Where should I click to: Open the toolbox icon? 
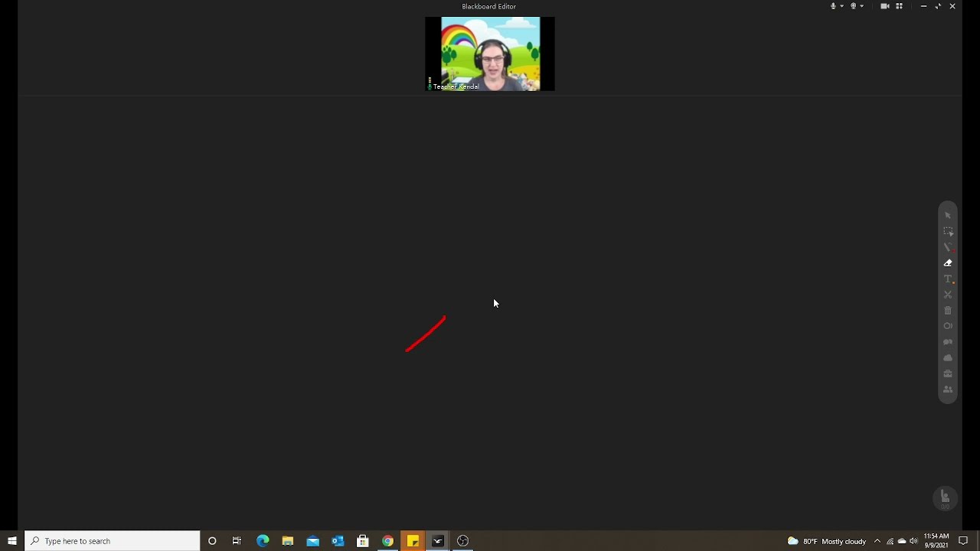tap(948, 373)
